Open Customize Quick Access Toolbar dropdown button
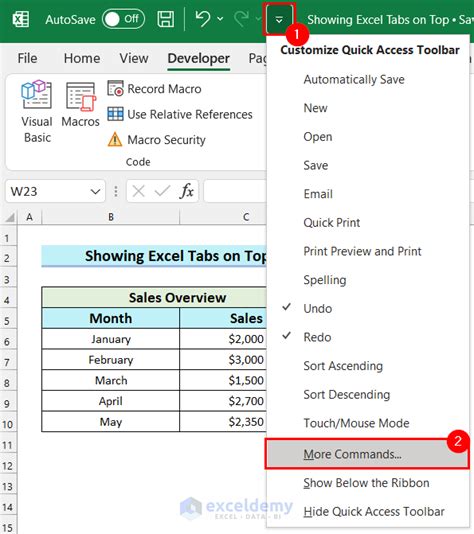 pos(279,20)
